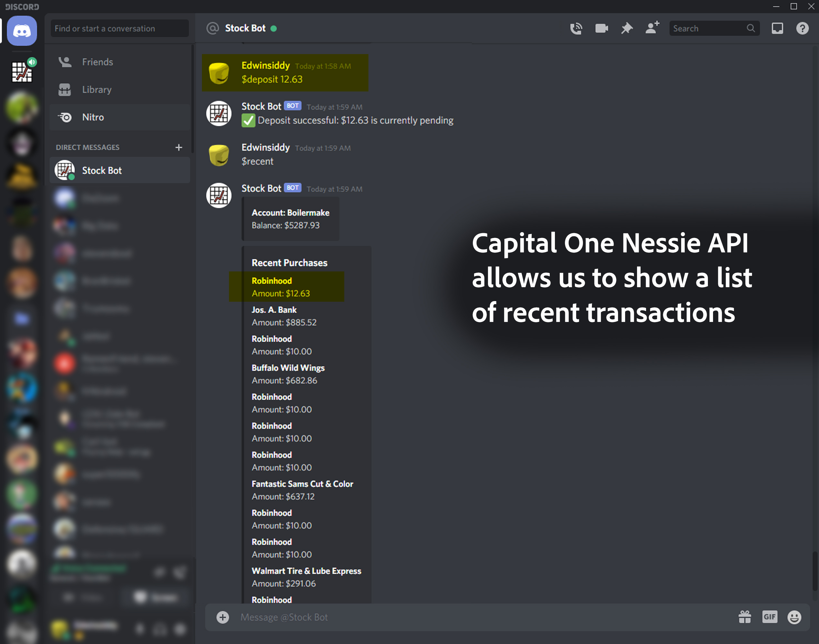
Task: Focus the Message @Stock Bot input field
Action: point(452,617)
